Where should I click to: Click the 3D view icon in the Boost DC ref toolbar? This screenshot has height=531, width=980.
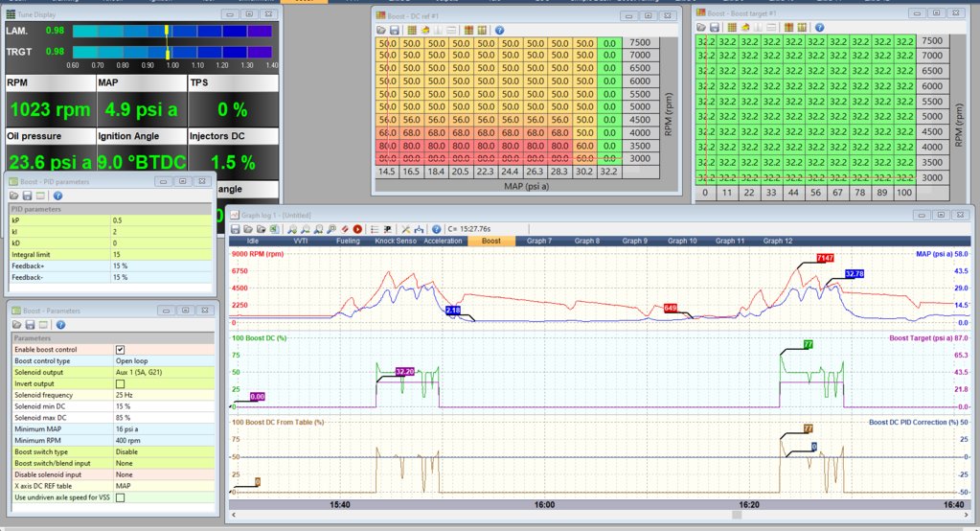425,30
